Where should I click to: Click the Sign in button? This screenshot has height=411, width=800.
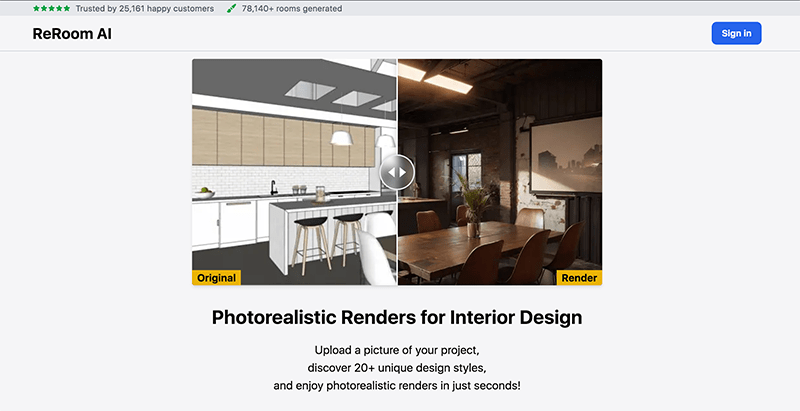coord(736,33)
